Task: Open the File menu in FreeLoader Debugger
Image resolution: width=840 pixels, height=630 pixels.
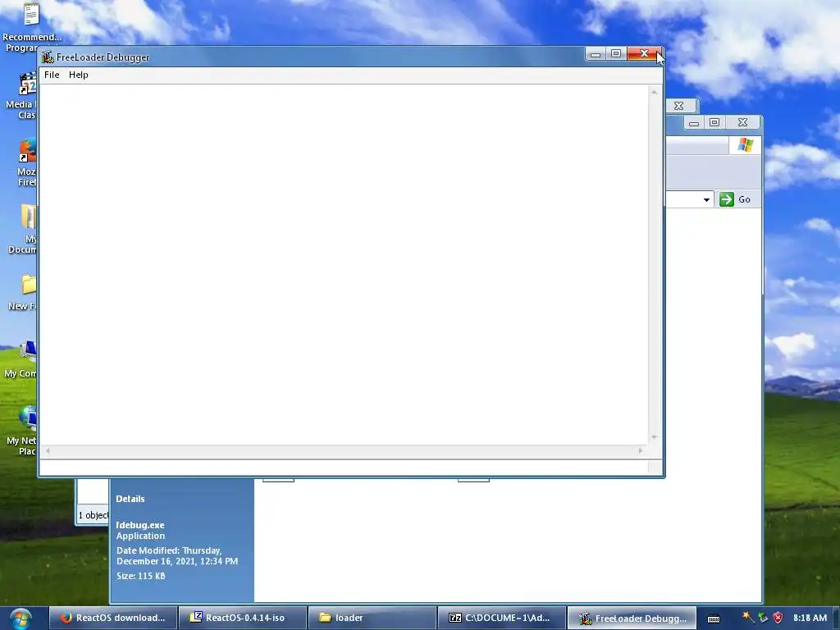Action: click(x=52, y=75)
